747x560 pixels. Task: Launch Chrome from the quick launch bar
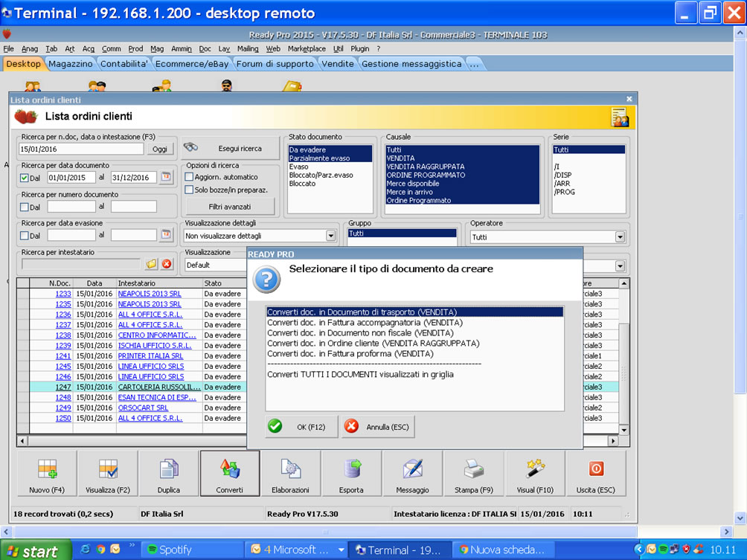pyautogui.click(x=100, y=549)
